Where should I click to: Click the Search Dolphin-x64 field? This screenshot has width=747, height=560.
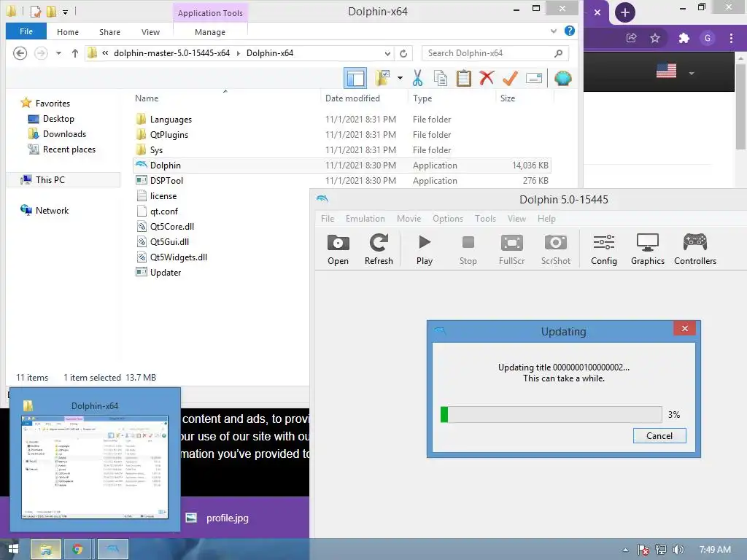(495, 53)
